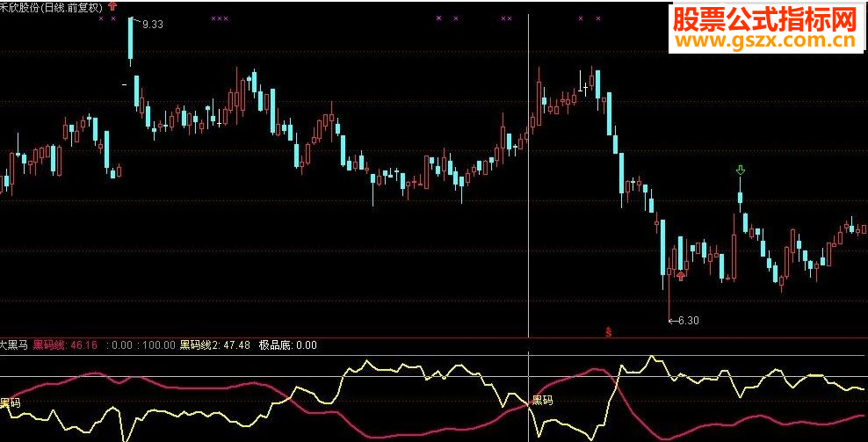Click the 黑码 signal label next to the crosshair line
The width and height of the screenshot is (868, 442).
tap(542, 401)
